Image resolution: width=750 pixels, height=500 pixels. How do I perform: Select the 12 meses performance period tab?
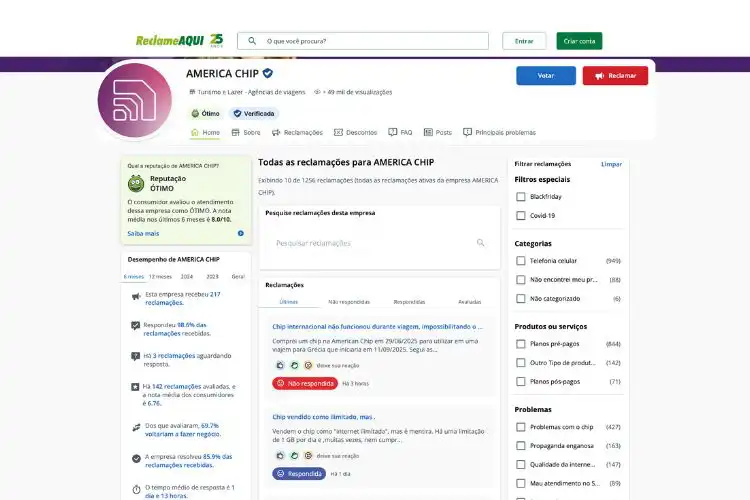point(160,277)
